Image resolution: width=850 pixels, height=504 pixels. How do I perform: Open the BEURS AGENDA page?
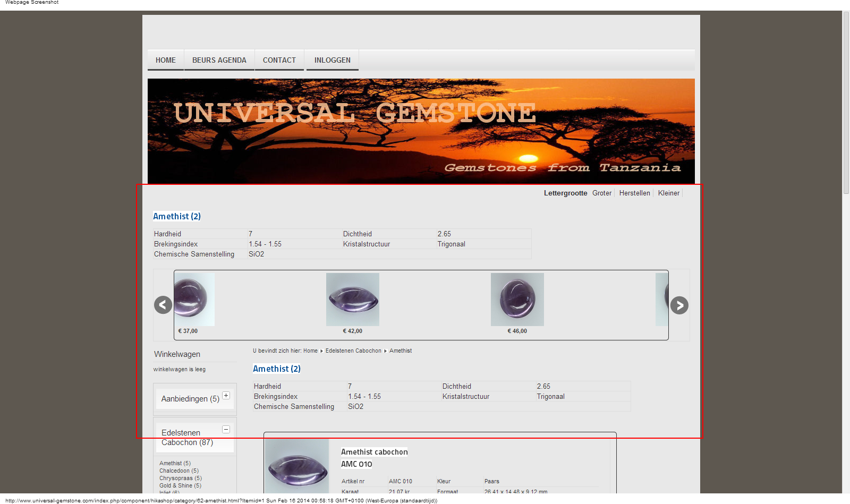[x=219, y=60]
